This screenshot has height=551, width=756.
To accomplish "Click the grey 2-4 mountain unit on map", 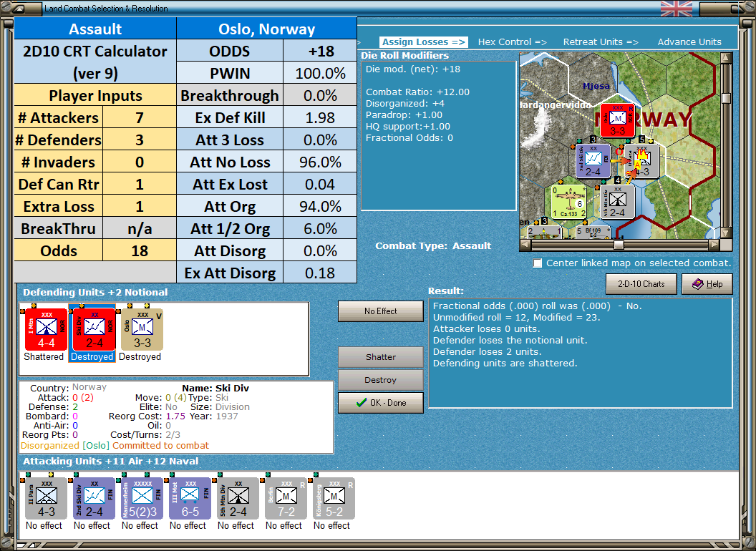I will pos(618,202).
